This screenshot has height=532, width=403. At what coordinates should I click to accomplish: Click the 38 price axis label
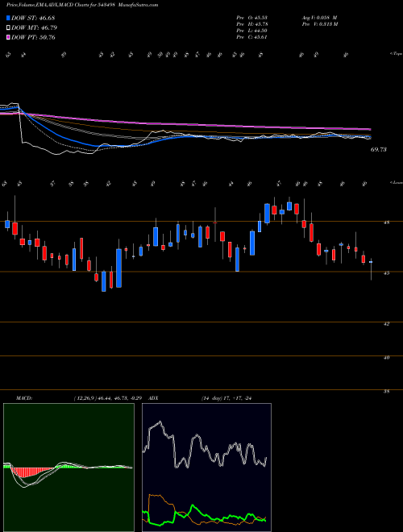point(387,392)
